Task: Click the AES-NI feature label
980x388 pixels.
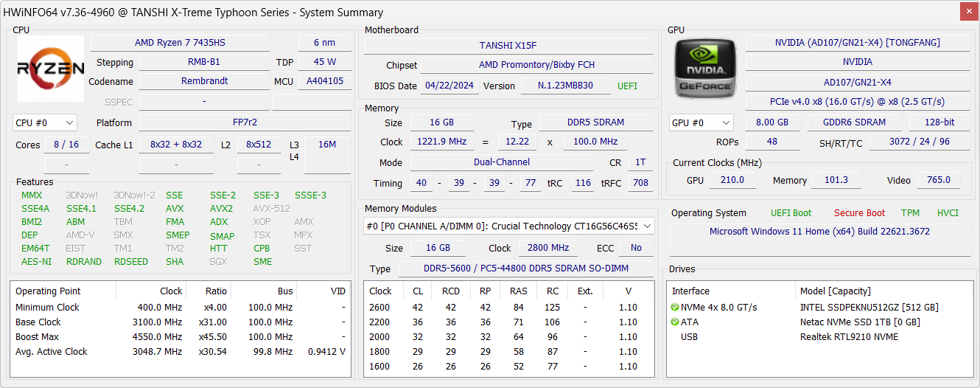Action: (x=37, y=262)
